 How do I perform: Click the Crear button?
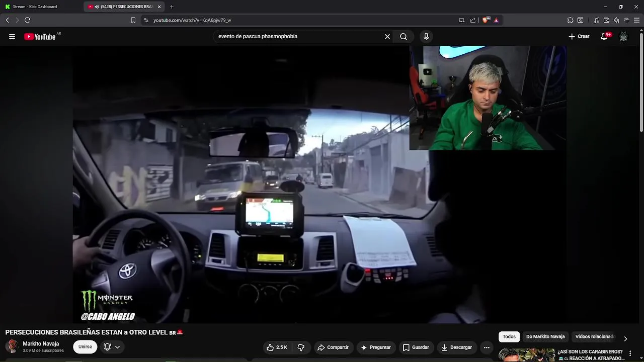pyautogui.click(x=579, y=37)
